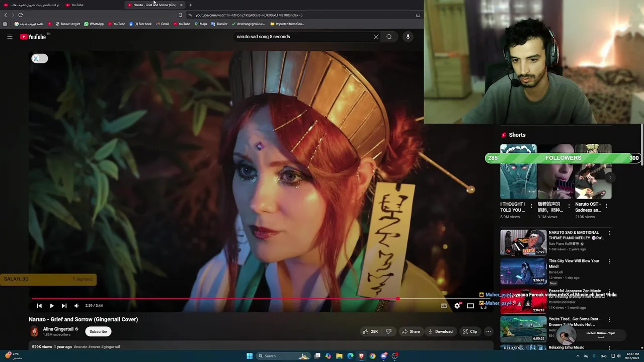644x362 pixels.
Task: Open options for Peaceful Japanese Zen Music
Action: [609, 291]
